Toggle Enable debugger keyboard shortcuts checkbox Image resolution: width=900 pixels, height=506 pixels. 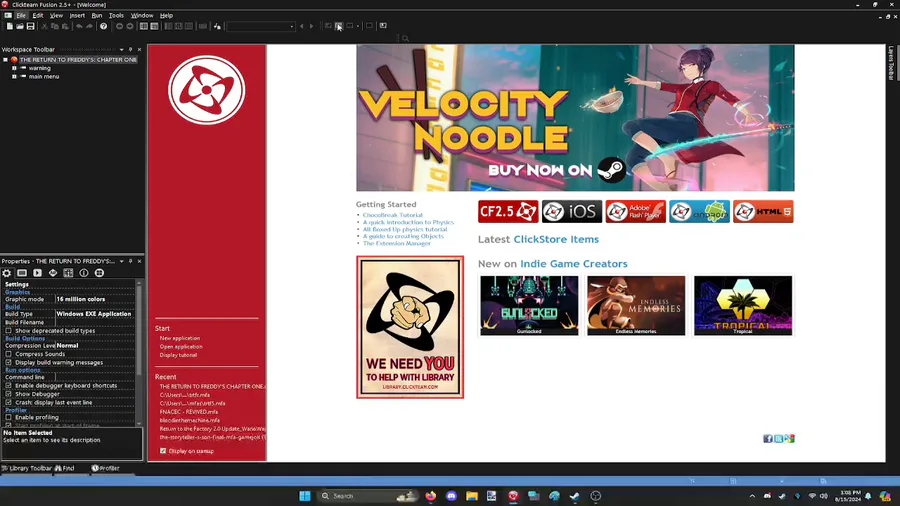[x=9, y=386]
